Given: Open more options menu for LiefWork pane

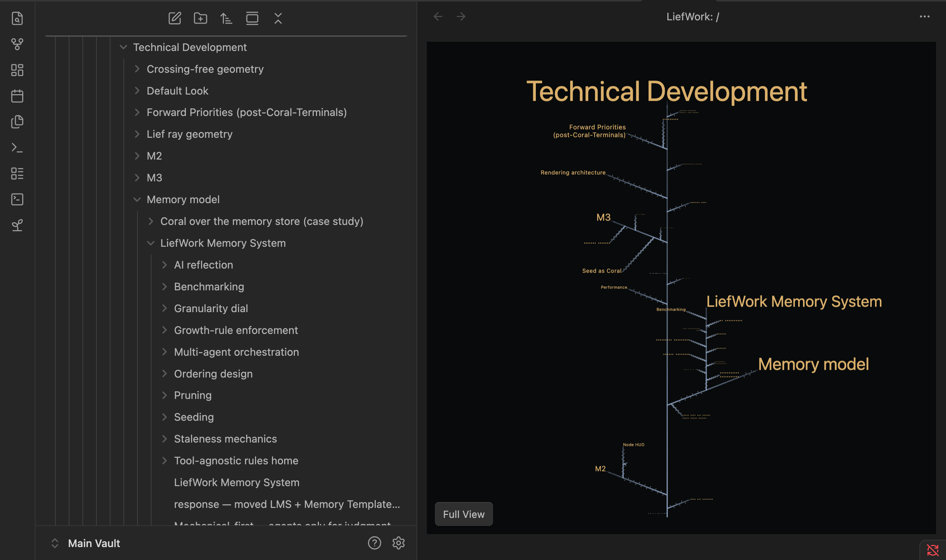Looking at the screenshot, I should [x=925, y=17].
